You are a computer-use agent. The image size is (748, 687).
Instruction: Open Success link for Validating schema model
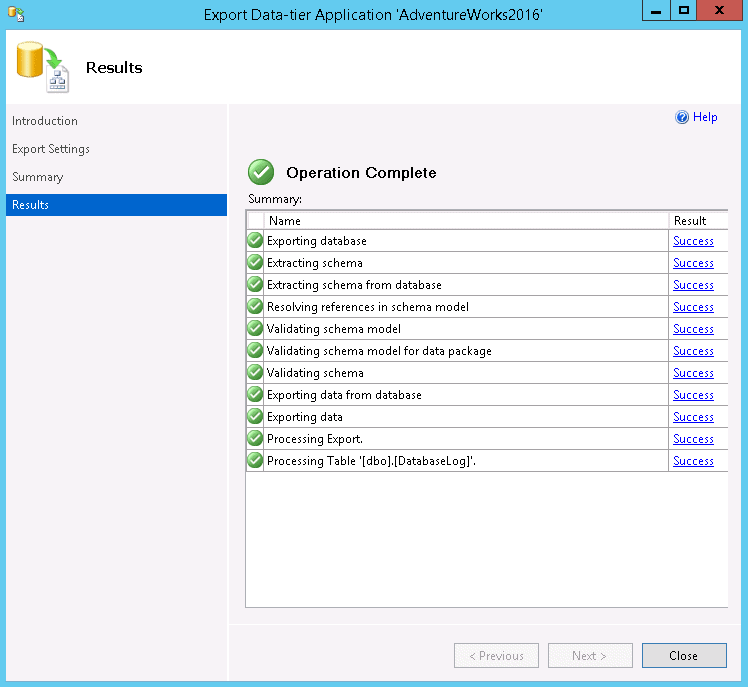[x=693, y=329]
